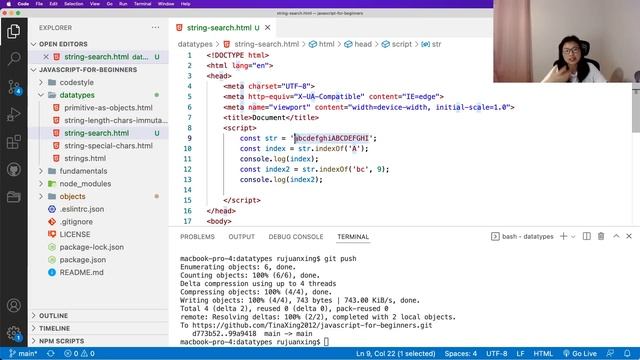This screenshot has height=360, width=640.
Task: Open the Apple menu
Action: 8,4
